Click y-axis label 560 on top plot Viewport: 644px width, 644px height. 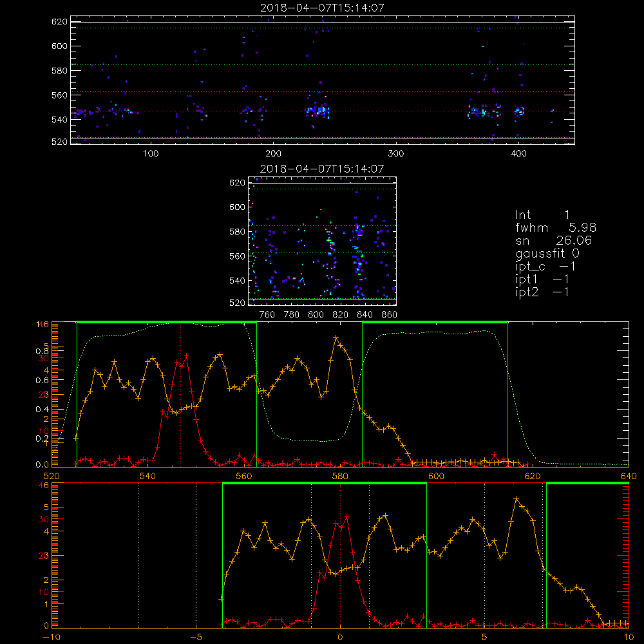tap(59, 95)
